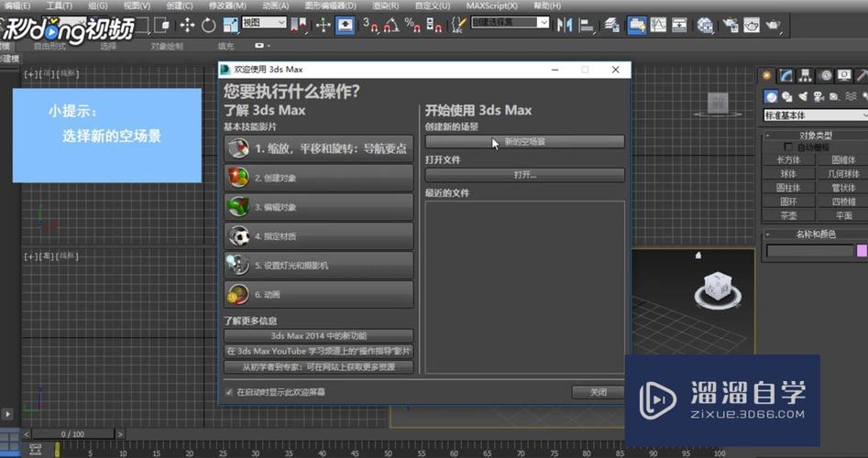The image size is (868, 458).
Task: Select the Lights category icon
Action: click(x=803, y=97)
